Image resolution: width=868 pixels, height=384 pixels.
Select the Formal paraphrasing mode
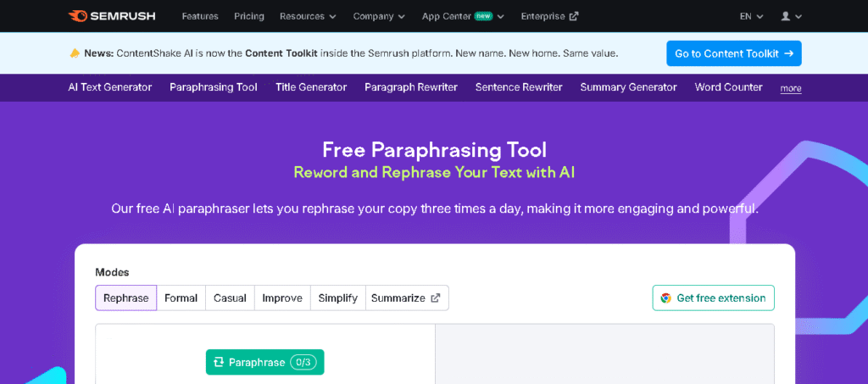pos(181,298)
